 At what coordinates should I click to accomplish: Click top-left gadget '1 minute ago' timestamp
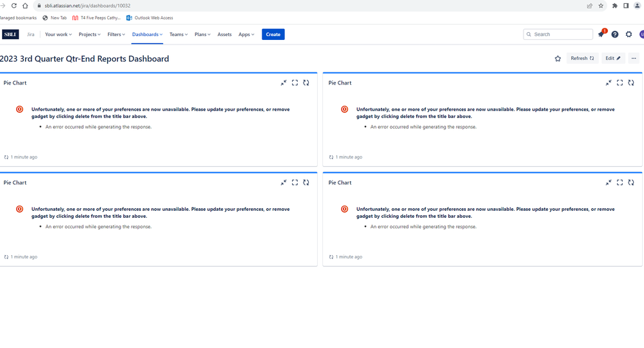[24, 157]
